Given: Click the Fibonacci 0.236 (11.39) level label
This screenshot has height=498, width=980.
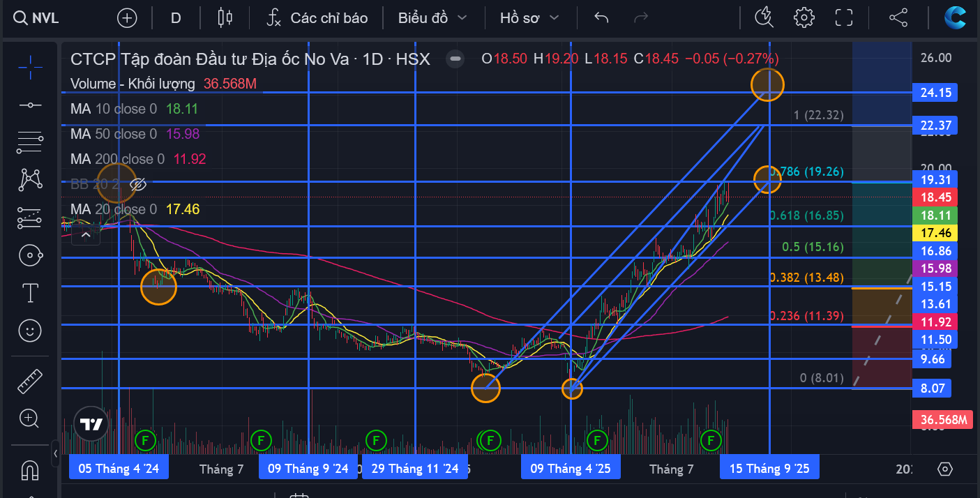Looking at the screenshot, I should click(806, 317).
